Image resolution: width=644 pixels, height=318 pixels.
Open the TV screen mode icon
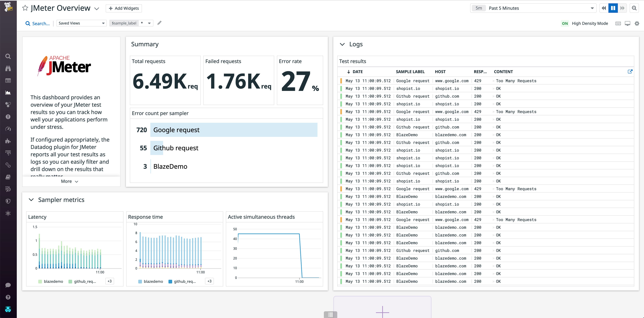point(628,23)
